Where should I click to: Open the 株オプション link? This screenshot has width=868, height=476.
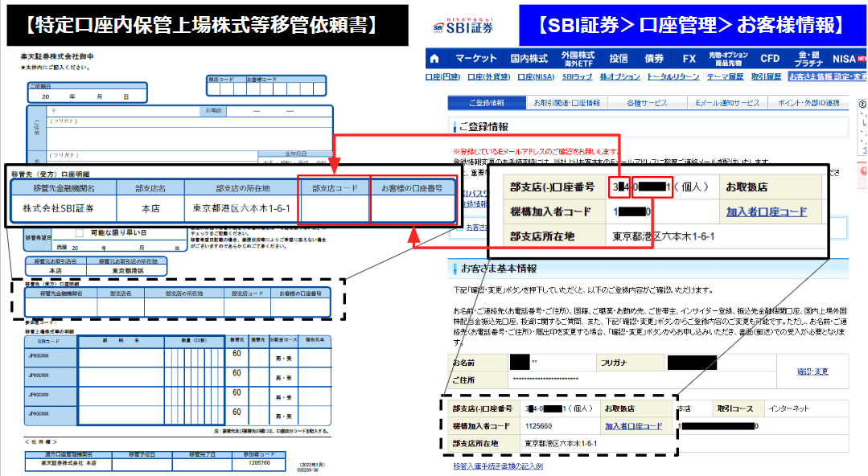tap(620, 77)
